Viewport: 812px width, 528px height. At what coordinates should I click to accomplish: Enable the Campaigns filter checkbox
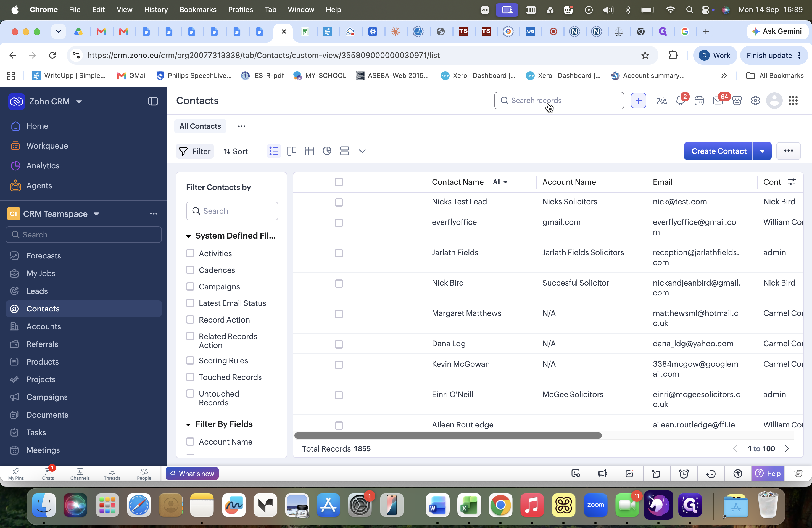190,287
